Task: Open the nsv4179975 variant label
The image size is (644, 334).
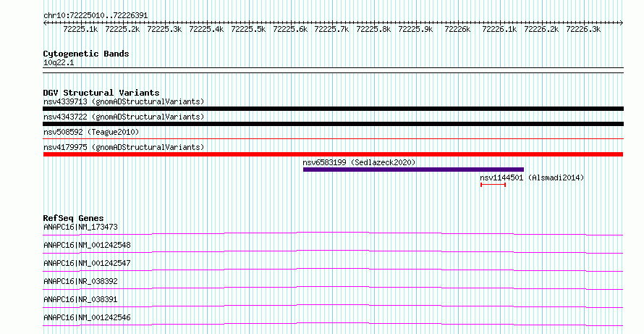Action: click(x=124, y=147)
